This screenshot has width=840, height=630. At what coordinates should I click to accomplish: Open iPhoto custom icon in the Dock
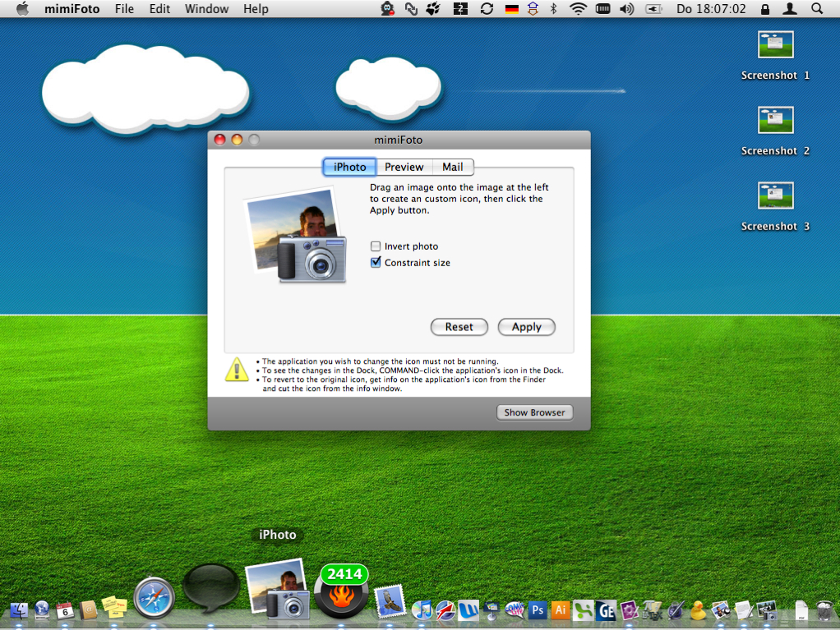click(x=278, y=589)
